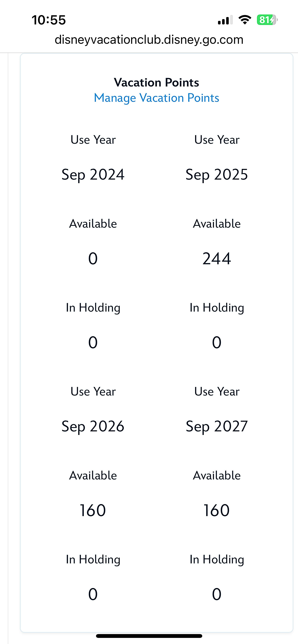Image resolution: width=298 pixels, height=644 pixels.
Task: Click the In Holding label under Sep 2026
Action: click(93, 560)
